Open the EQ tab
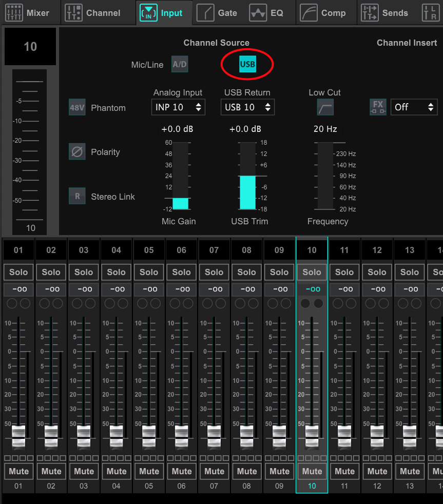 click(267, 13)
